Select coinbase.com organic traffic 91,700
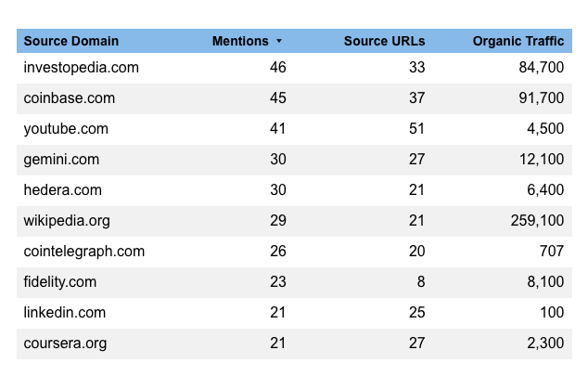The height and width of the screenshot is (376, 588). [x=541, y=98]
